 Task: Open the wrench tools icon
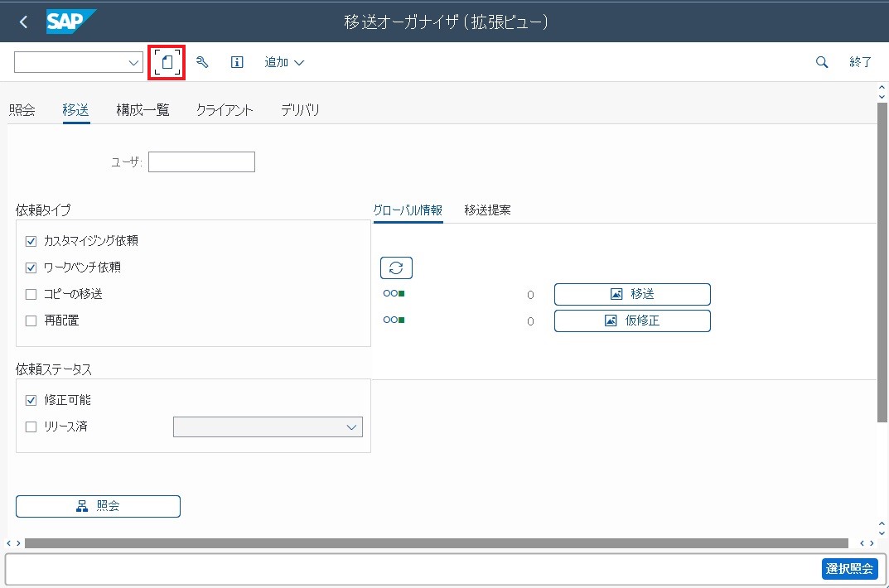coord(202,62)
